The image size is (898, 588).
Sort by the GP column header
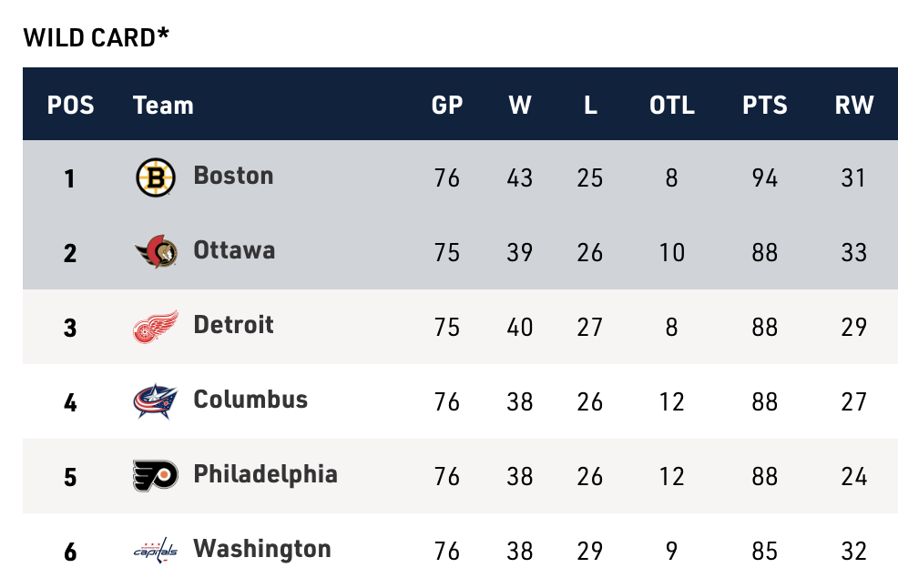pyautogui.click(x=447, y=105)
